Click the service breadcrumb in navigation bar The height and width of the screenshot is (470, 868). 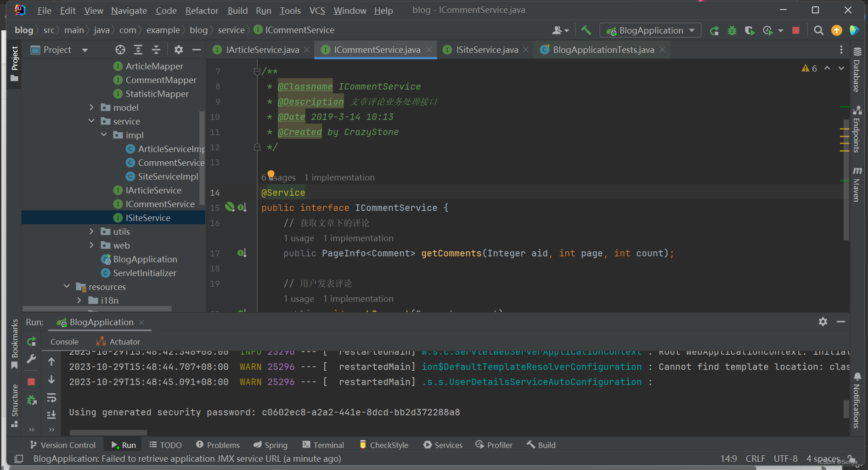click(231, 30)
